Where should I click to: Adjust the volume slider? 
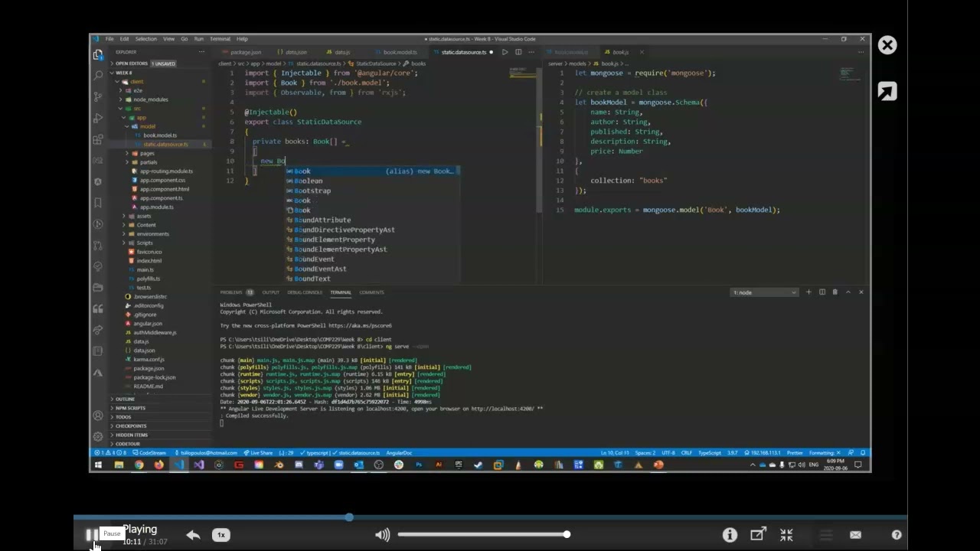click(x=484, y=534)
